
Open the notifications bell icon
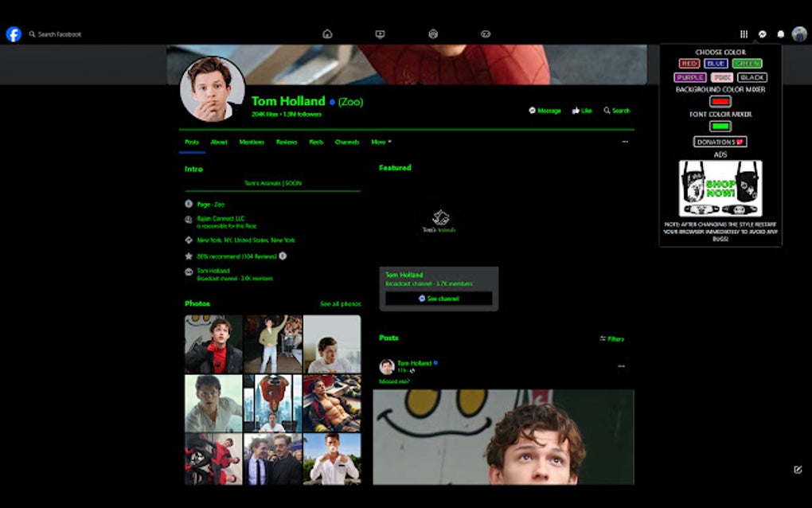(x=782, y=33)
